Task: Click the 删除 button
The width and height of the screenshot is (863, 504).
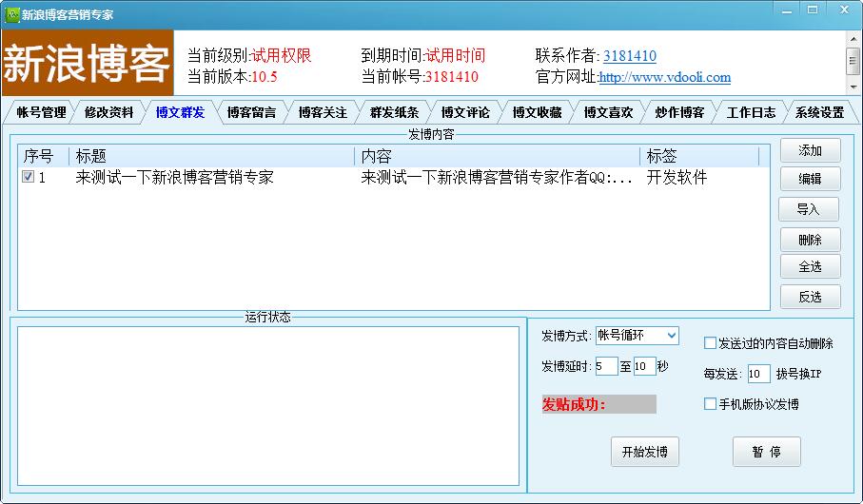Action: pyautogui.click(x=810, y=240)
